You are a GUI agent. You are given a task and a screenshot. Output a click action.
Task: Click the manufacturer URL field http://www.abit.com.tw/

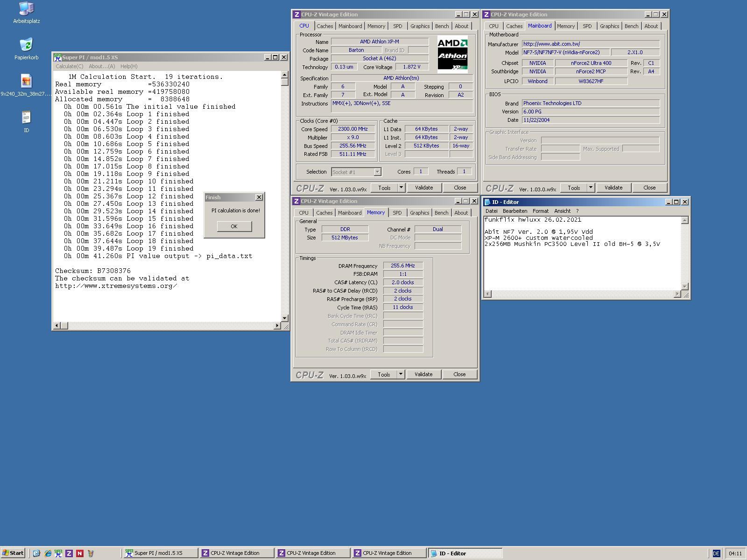point(591,44)
